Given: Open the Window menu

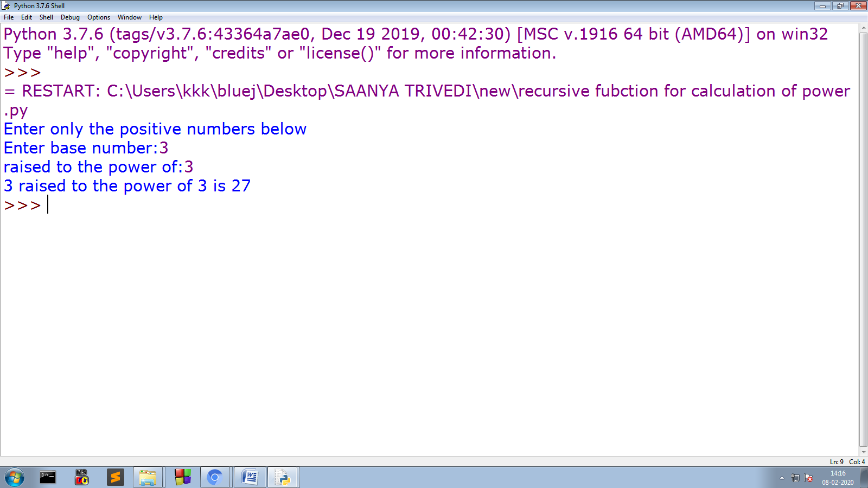Looking at the screenshot, I should [x=130, y=17].
